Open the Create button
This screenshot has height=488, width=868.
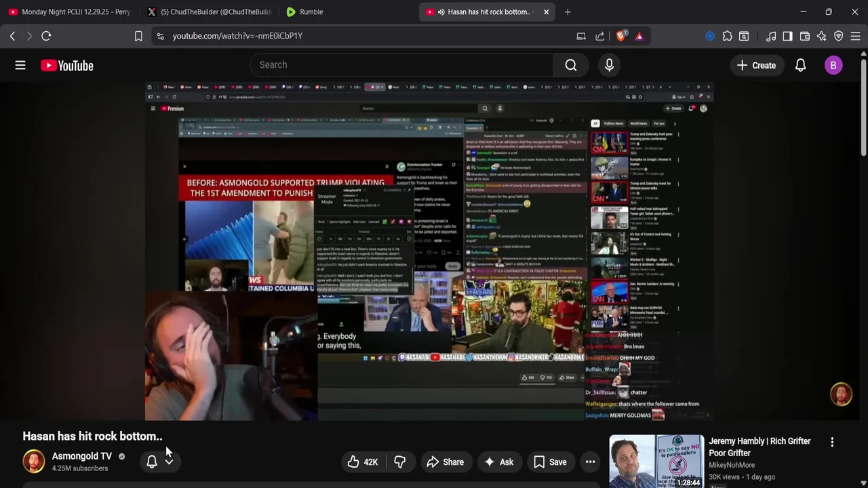tap(756, 65)
